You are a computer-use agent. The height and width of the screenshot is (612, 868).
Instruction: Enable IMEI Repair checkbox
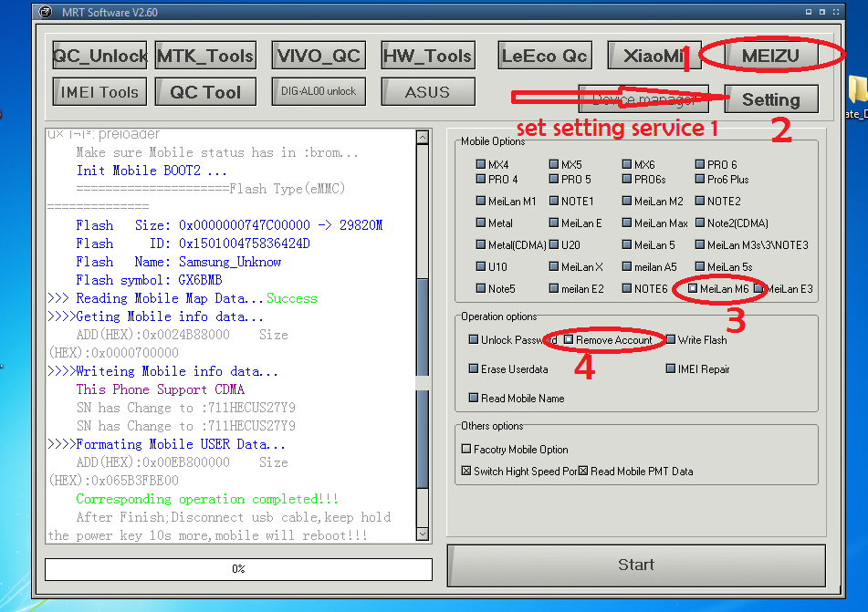[x=670, y=368]
